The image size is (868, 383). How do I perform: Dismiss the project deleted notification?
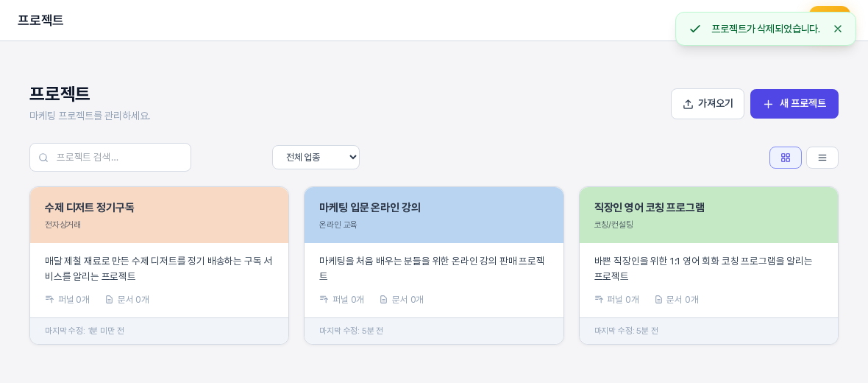click(838, 29)
